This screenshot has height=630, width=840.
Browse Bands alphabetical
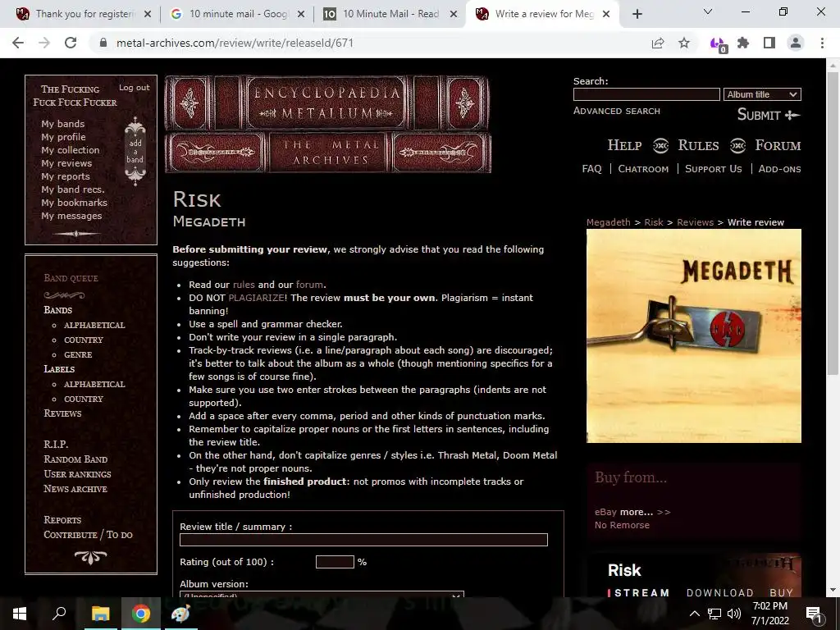pos(94,325)
